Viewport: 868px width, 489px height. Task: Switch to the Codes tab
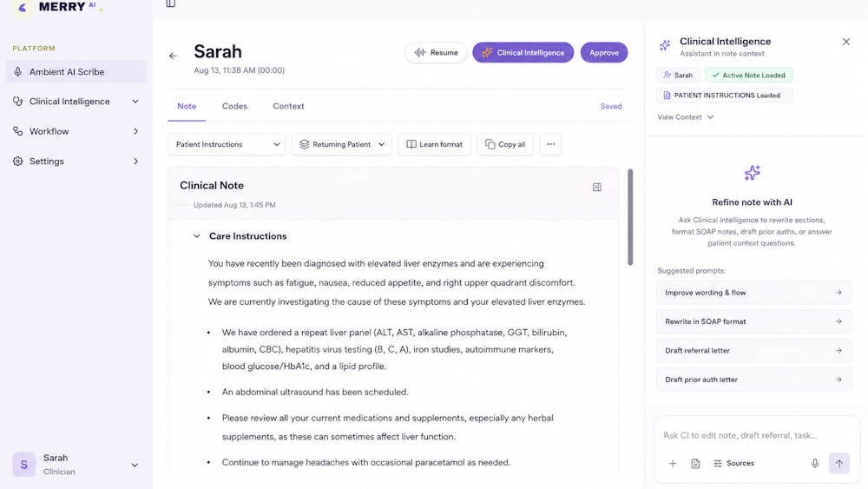pos(234,106)
